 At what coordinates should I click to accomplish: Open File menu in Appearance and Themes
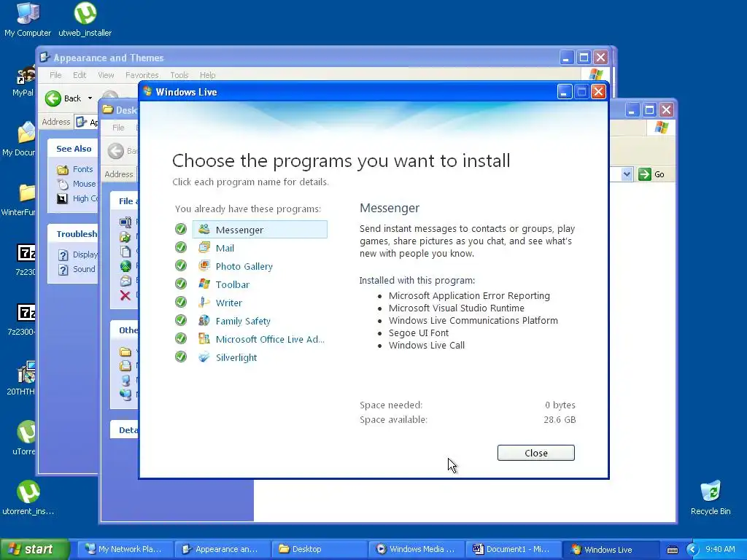[55, 75]
